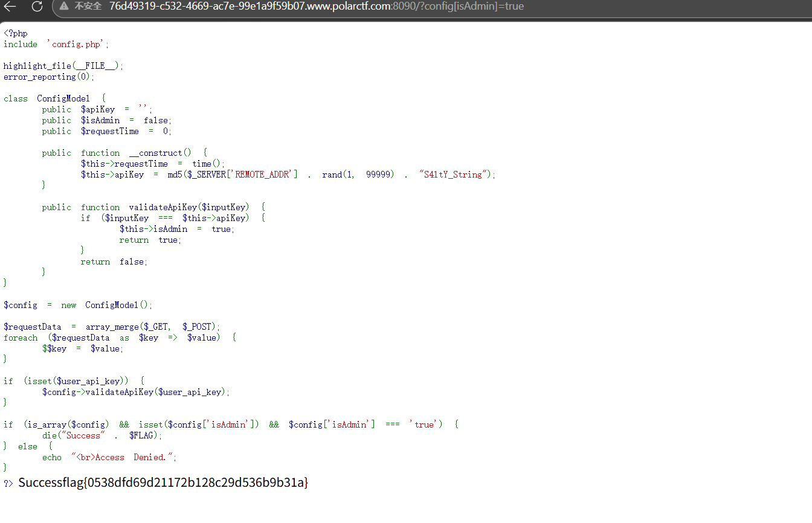Click the class ConfigModel declaration line
This screenshot has width=812, height=523.
[55, 98]
